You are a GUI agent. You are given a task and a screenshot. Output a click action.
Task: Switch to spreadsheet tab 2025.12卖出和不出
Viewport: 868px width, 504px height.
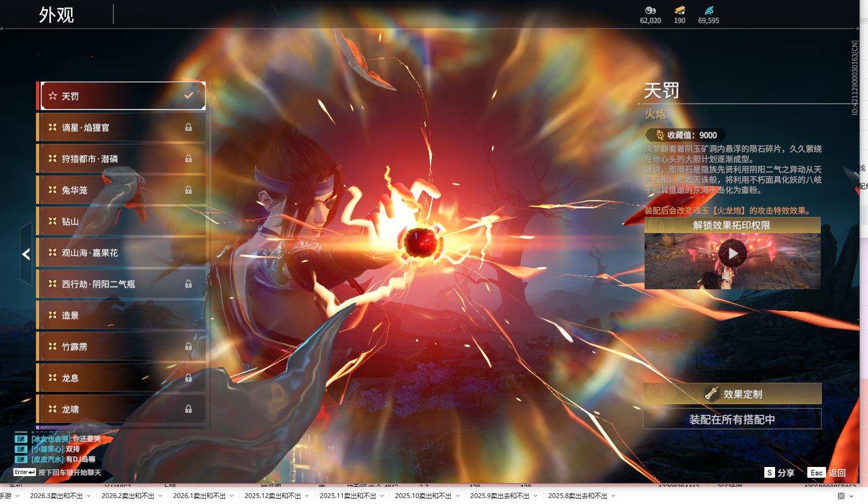pyautogui.click(x=273, y=496)
